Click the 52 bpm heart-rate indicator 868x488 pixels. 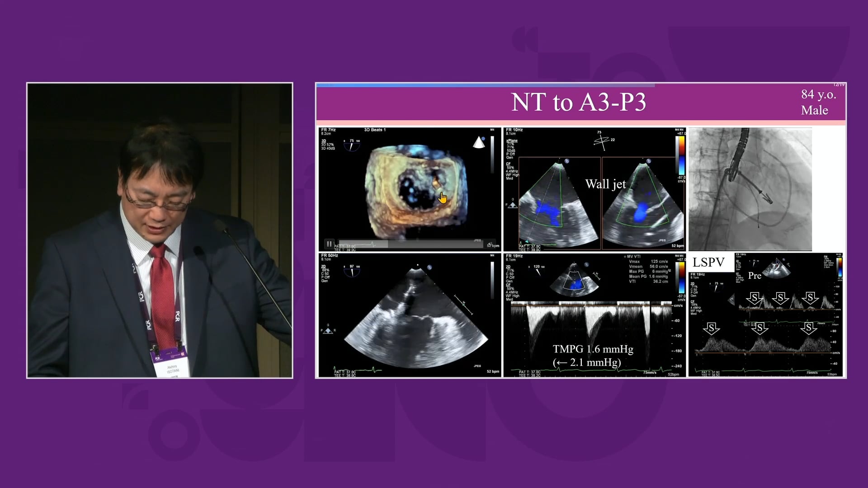coord(677,245)
